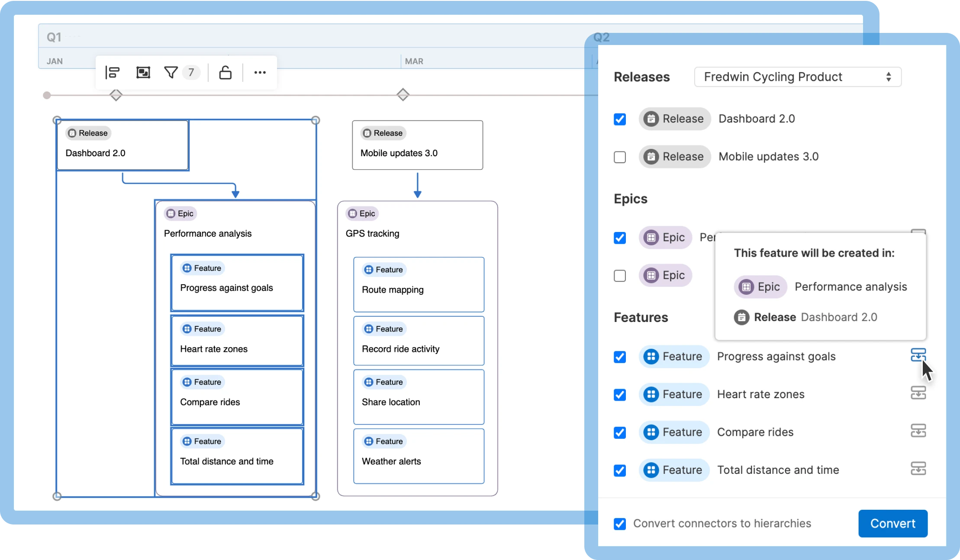Disable Convert connectors to hierarchies

[x=620, y=524]
